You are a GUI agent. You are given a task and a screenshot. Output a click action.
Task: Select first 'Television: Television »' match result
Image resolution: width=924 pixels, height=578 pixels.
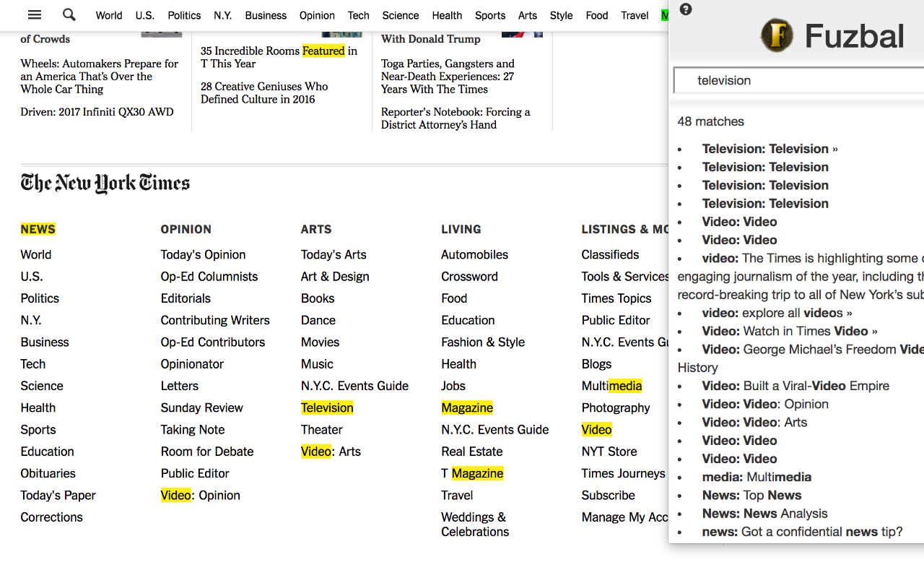[x=770, y=149]
